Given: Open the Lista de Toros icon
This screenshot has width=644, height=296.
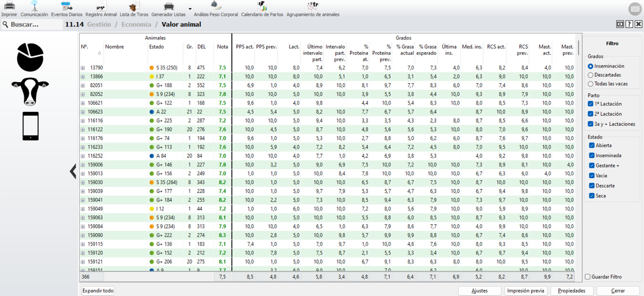Looking at the screenshot, I should [134, 6].
